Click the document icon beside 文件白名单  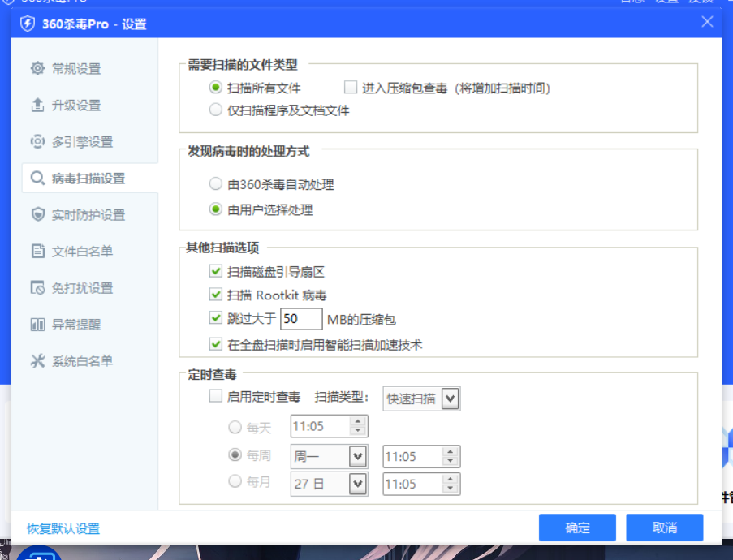37,252
